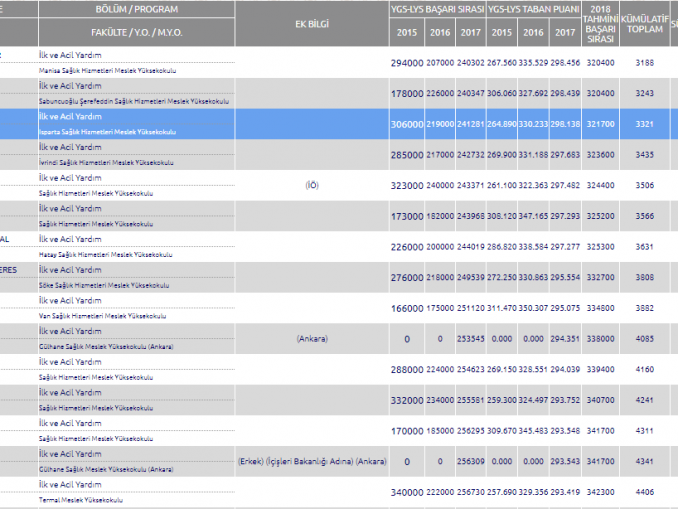This screenshot has height=509, width=678.
Task: Click the BÖLÜM / PROGRAM column header
Action: click(135, 9)
